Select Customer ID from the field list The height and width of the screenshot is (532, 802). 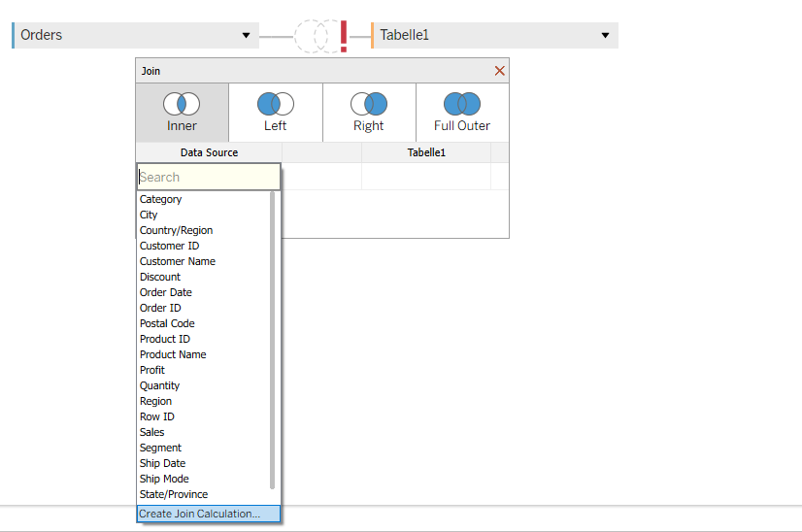click(x=168, y=246)
